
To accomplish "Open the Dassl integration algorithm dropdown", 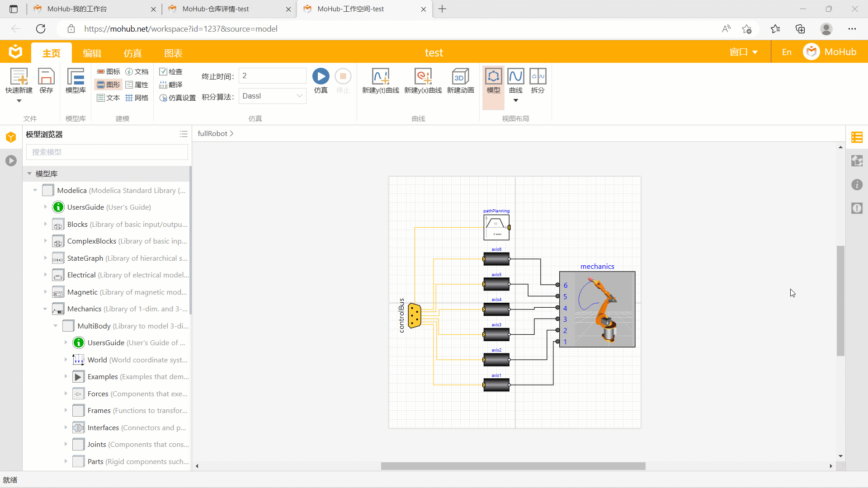I will pyautogui.click(x=272, y=96).
